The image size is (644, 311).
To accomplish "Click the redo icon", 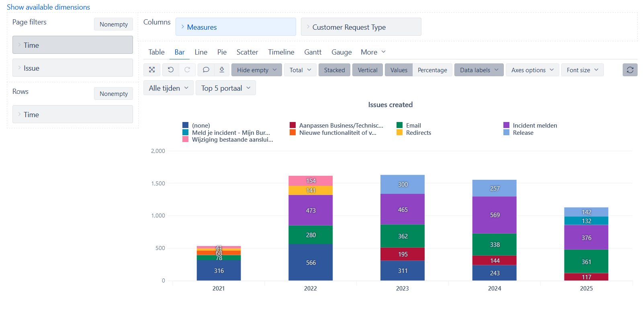I will coord(187,70).
